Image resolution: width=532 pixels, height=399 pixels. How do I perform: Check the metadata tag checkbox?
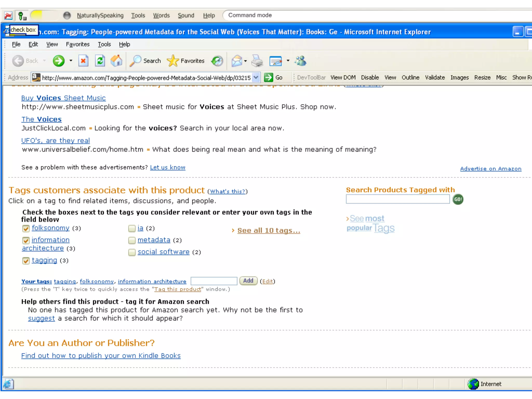coord(132,240)
